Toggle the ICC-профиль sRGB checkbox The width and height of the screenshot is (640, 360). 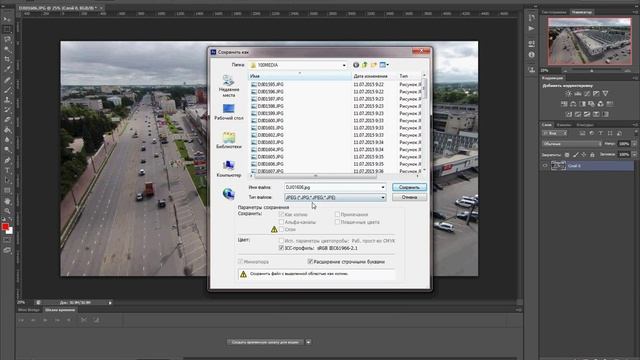point(281,248)
